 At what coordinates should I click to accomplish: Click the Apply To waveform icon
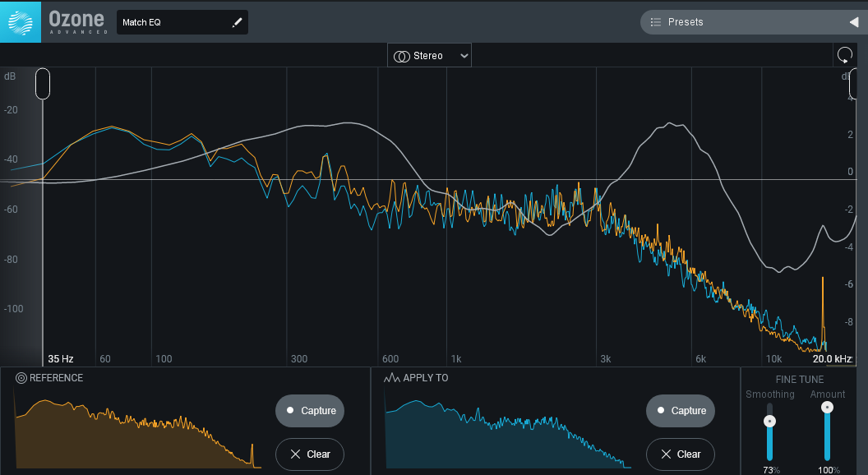click(392, 378)
